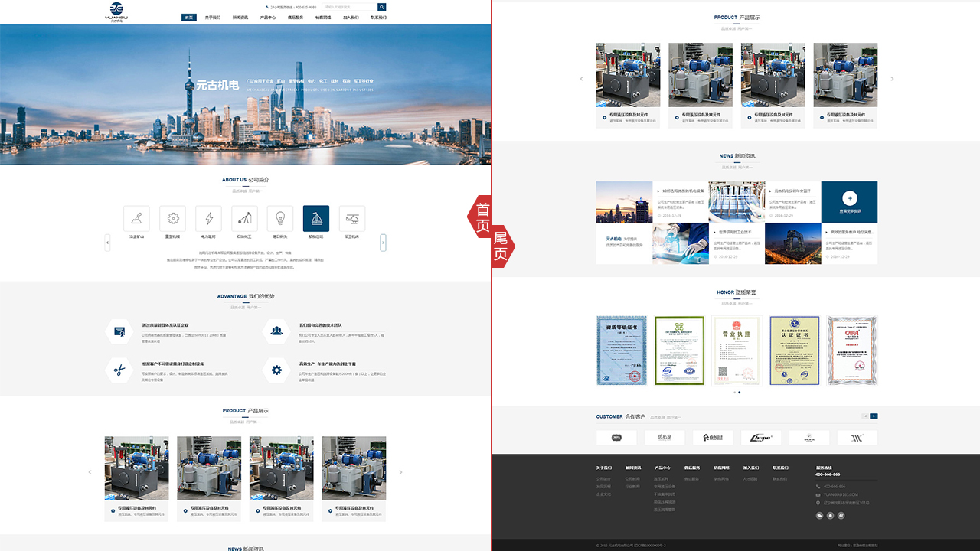980x551 pixels.
Task: Open the 联系我们 item in top navigation
Action: click(378, 17)
